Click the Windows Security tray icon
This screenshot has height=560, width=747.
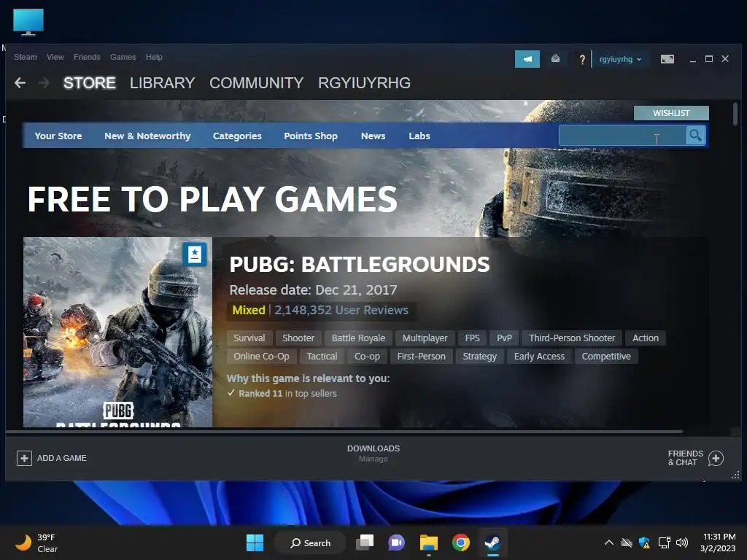click(x=645, y=542)
